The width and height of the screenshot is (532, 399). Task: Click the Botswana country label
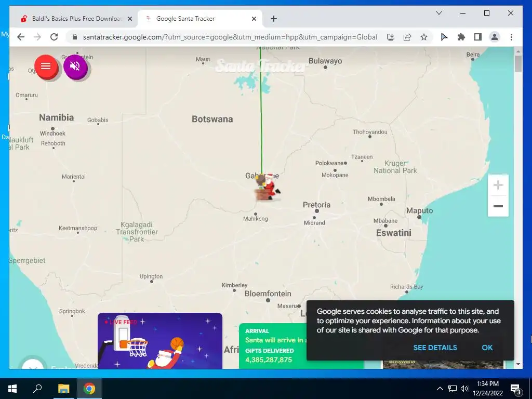[x=212, y=119]
